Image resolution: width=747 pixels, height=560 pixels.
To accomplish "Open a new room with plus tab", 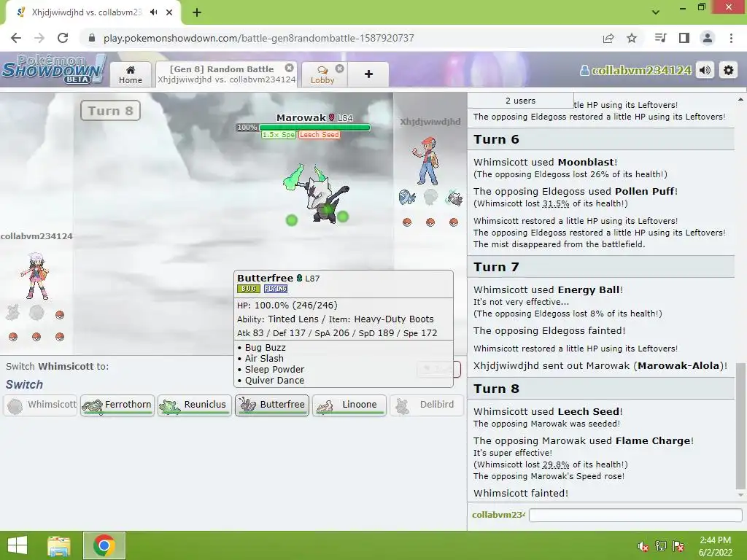I will click(368, 74).
